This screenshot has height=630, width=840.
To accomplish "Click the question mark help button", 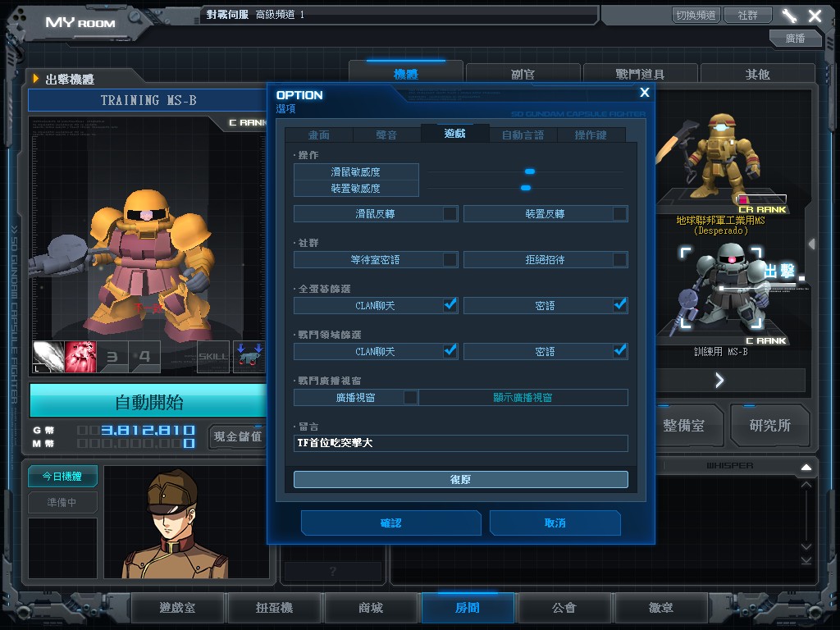I will tap(333, 571).
